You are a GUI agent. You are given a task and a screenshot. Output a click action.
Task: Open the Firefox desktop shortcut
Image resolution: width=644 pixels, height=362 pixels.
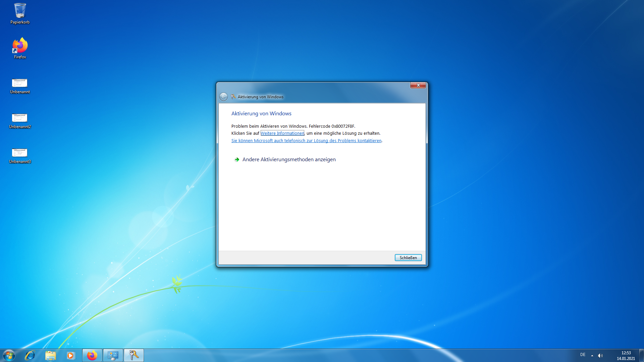click(x=20, y=46)
